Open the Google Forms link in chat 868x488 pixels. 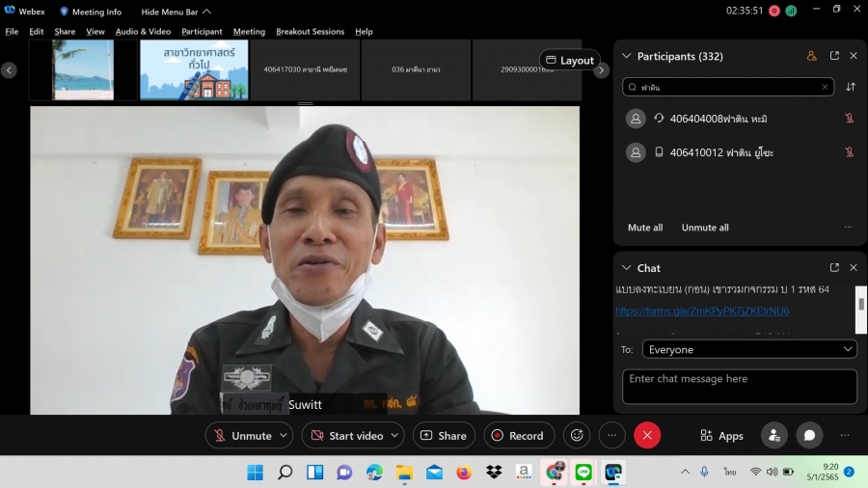(x=702, y=311)
